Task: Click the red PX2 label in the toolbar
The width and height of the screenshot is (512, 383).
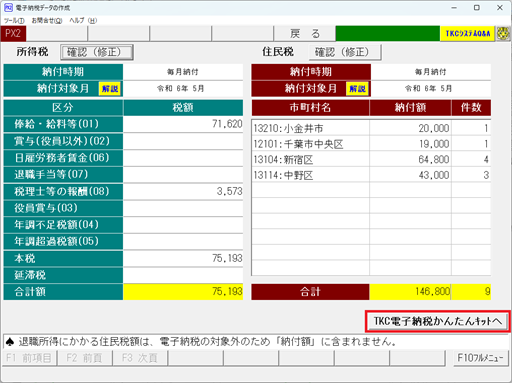Action: (13, 34)
